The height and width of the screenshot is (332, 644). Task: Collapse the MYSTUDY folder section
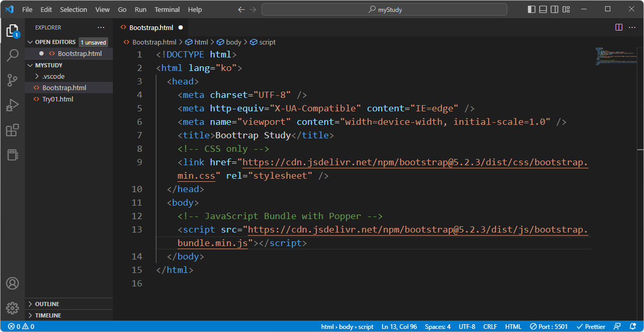pyautogui.click(x=49, y=65)
